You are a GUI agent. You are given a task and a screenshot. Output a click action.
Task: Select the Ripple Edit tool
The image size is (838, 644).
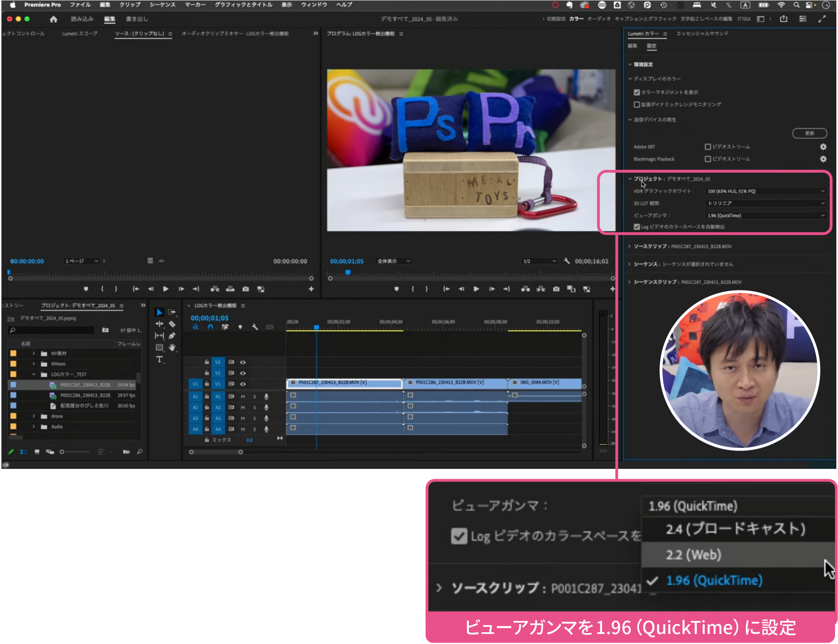click(159, 324)
